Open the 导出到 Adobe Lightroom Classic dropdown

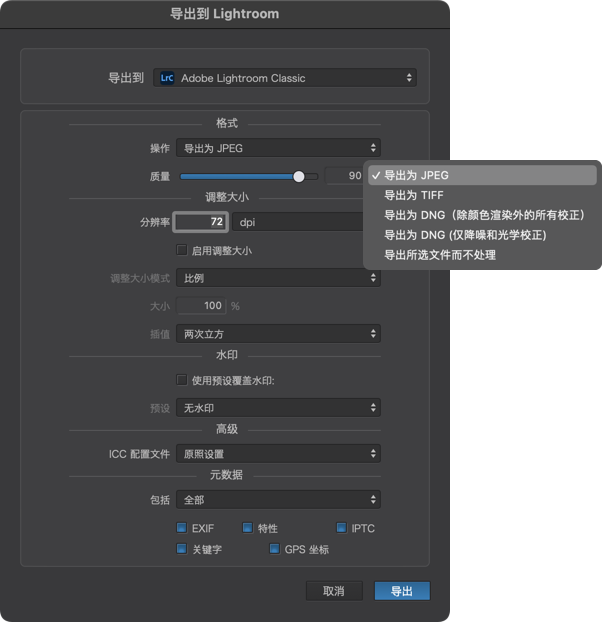click(x=285, y=78)
